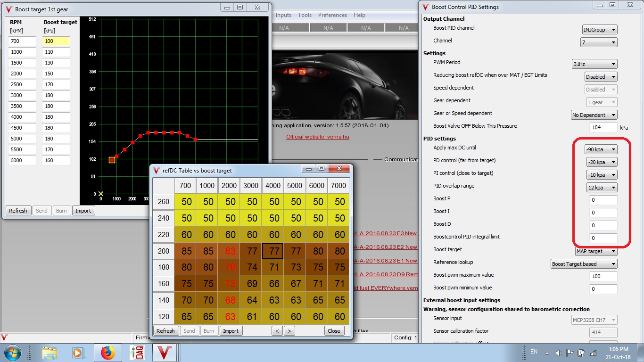Select the highlighted 77 cell at 4000 RPM
Image resolution: width=644 pixels, height=362 pixels.
pos(274,251)
